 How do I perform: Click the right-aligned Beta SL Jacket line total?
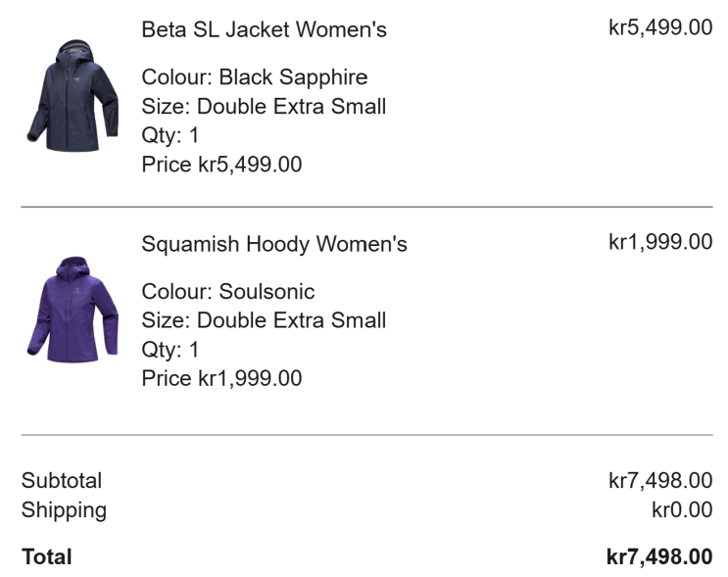point(660,27)
